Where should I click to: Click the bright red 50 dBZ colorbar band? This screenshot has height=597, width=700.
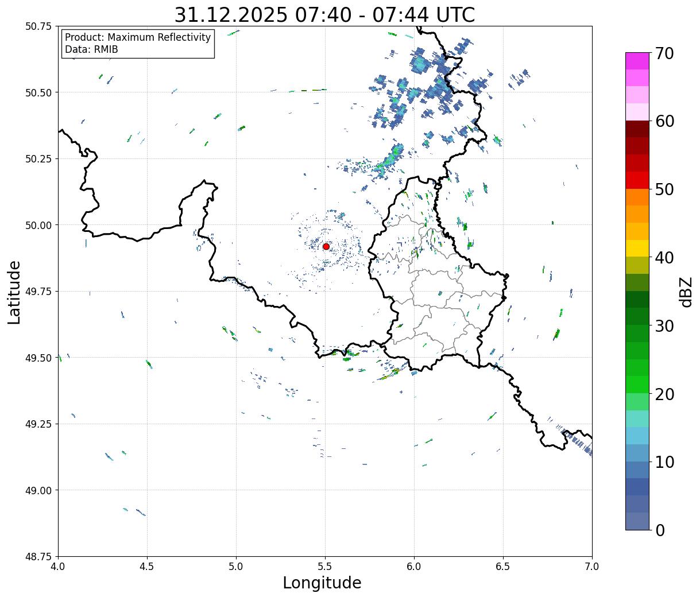637,180
